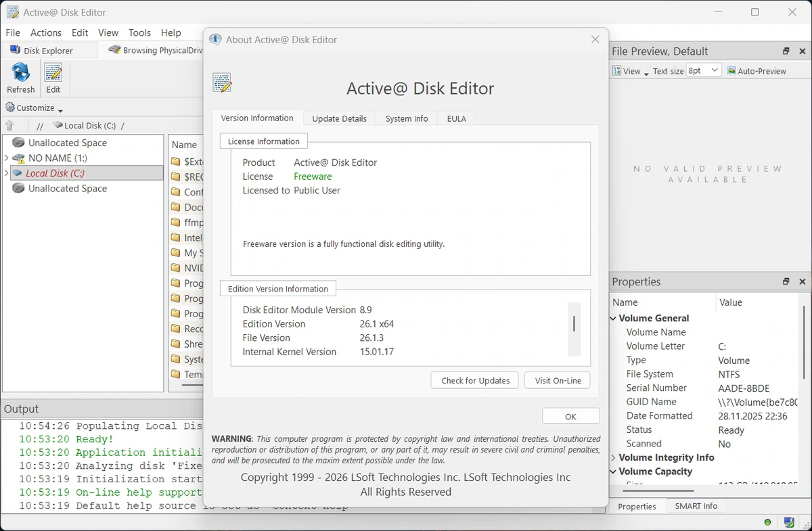Close the File Preview panel
812x531 pixels.
[803, 51]
